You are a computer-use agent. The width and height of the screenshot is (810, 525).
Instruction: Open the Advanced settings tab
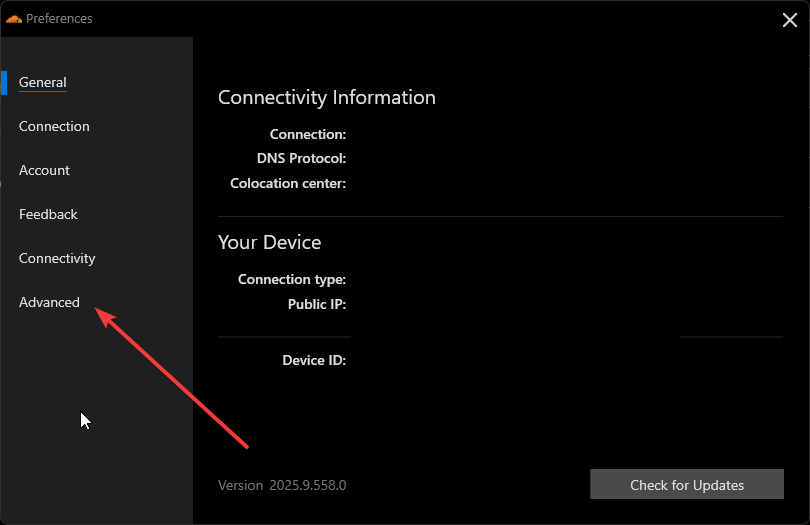click(x=49, y=302)
